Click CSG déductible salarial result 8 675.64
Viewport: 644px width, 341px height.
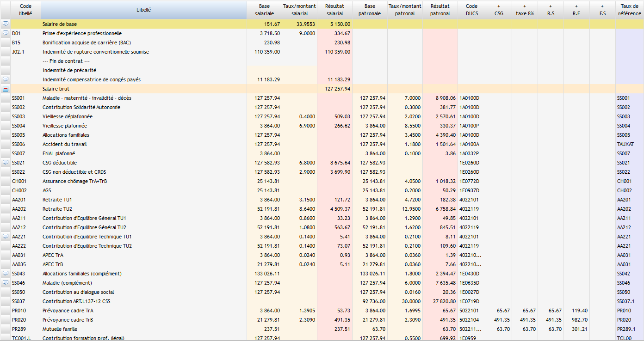click(x=340, y=163)
